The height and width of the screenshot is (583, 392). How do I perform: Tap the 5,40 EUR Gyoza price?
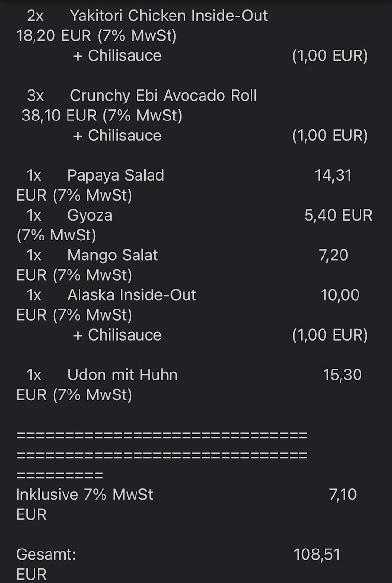(338, 215)
